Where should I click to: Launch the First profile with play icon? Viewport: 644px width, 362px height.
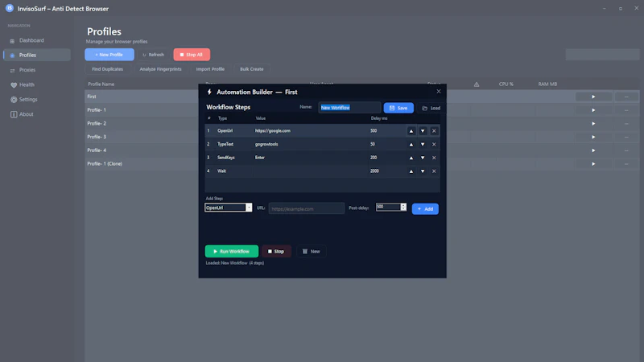pos(593,97)
